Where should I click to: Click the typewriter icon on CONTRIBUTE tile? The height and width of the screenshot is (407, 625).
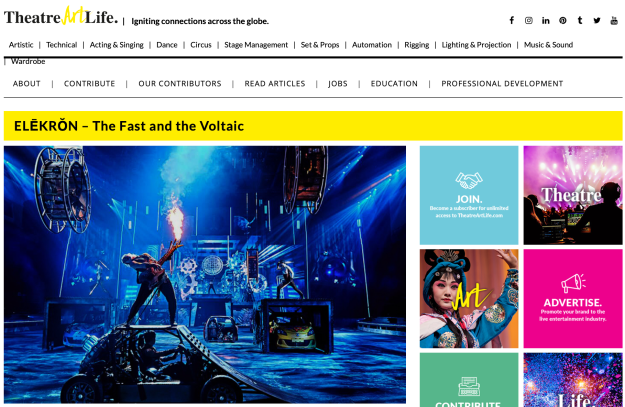469,386
